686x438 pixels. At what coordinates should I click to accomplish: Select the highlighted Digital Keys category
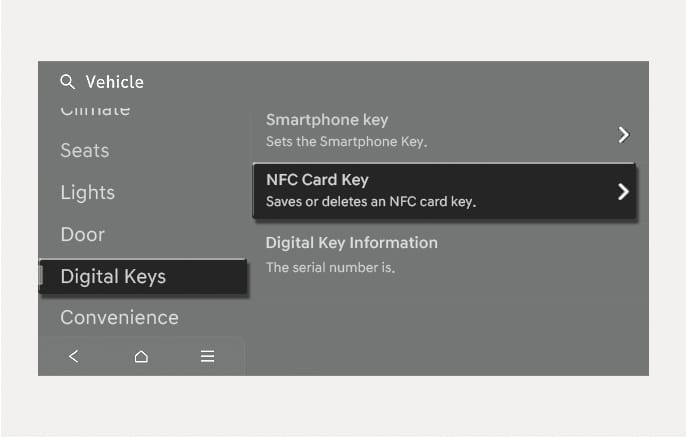tap(113, 277)
